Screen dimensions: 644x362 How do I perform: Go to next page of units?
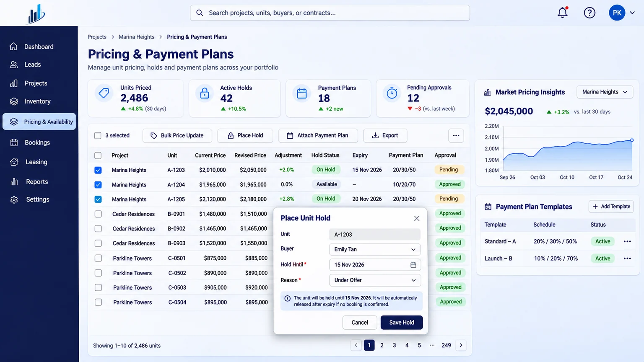(x=461, y=345)
